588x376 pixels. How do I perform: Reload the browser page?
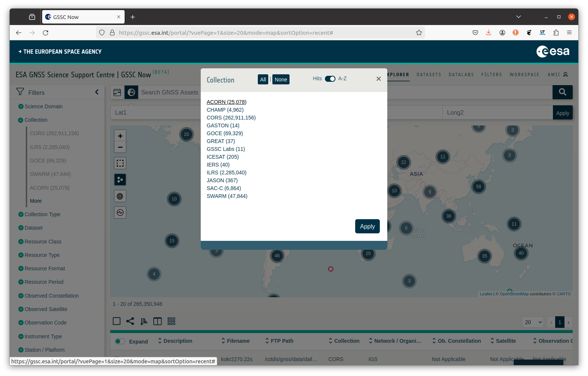[46, 33]
